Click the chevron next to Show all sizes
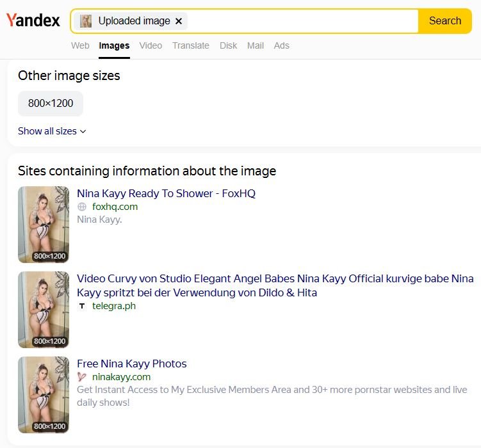This screenshot has width=481, height=448. point(83,131)
